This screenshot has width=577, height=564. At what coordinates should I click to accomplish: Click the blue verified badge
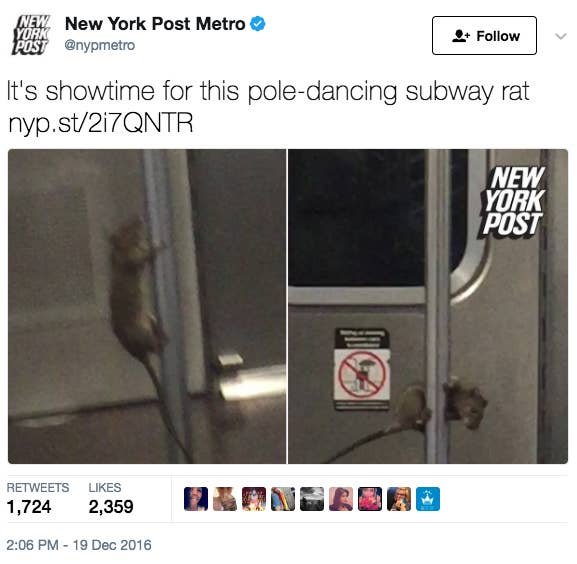click(258, 24)
